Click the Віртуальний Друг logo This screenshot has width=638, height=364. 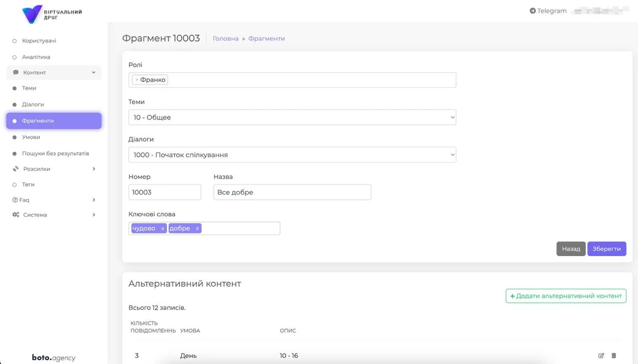click(x=52, y=14)
